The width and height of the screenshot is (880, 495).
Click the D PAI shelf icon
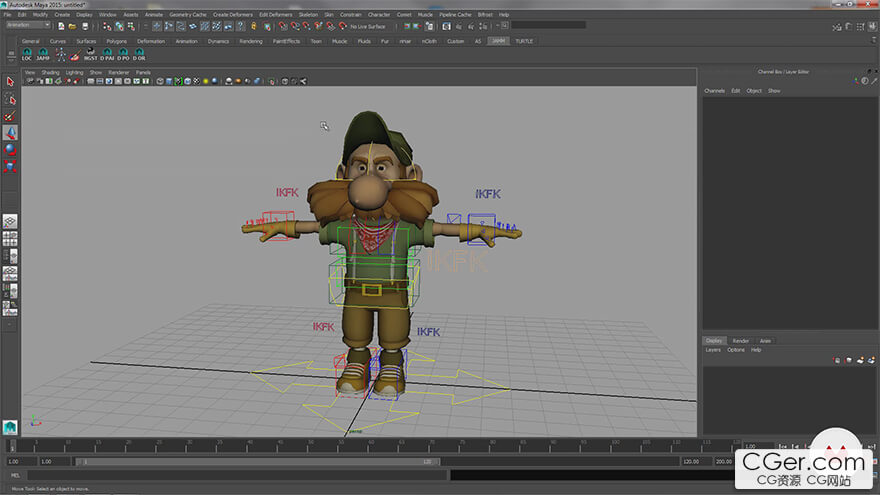tap(107, 54)
